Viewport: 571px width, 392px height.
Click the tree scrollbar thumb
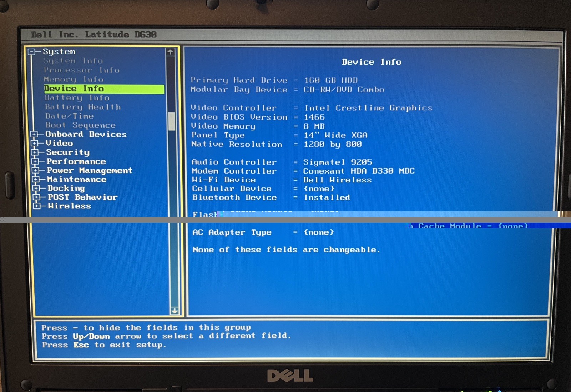point(172,121)
